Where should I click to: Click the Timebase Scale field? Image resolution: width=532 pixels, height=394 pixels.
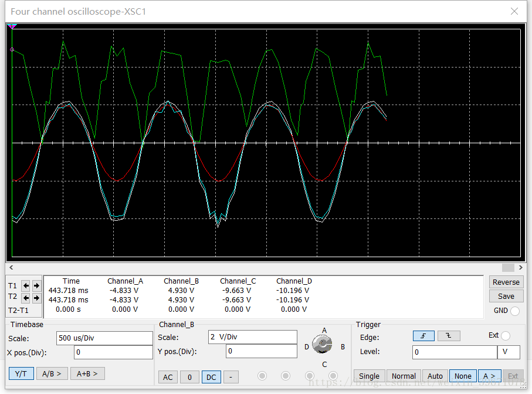[x=104, y=338]
